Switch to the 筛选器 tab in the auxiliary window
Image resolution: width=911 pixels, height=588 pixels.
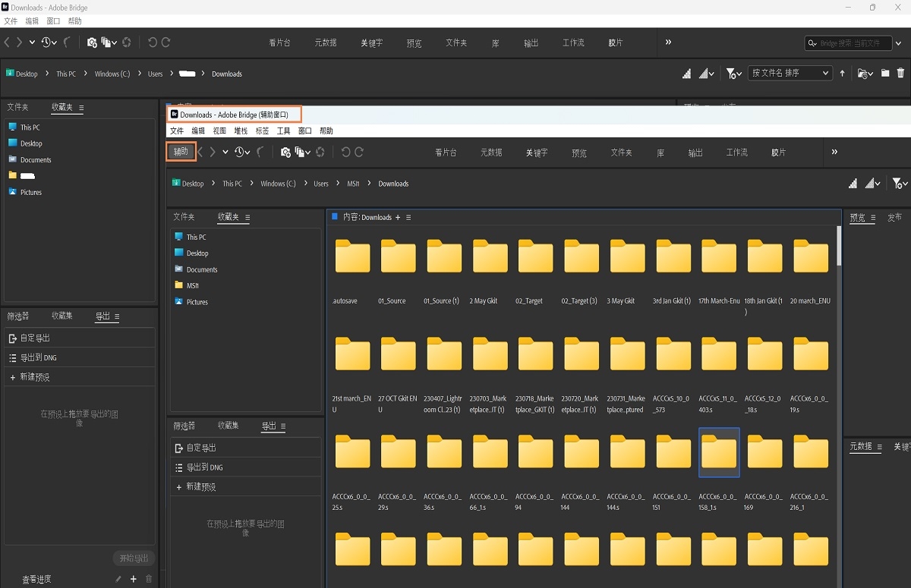[x=184, y=426]
